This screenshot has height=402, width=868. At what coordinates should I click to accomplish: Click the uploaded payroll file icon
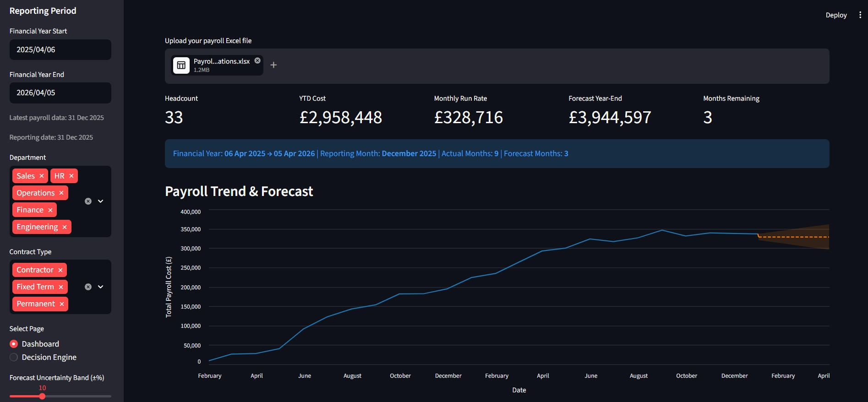(181, 65)
